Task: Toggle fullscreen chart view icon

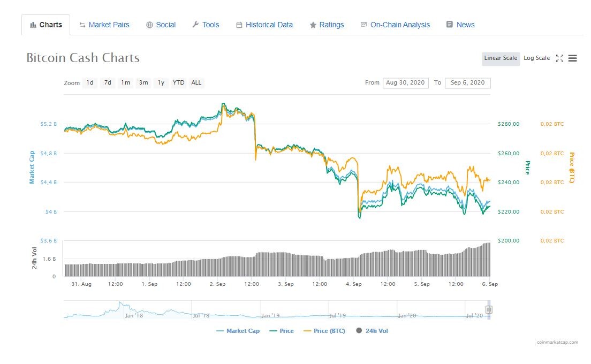Action: [559, 58]
